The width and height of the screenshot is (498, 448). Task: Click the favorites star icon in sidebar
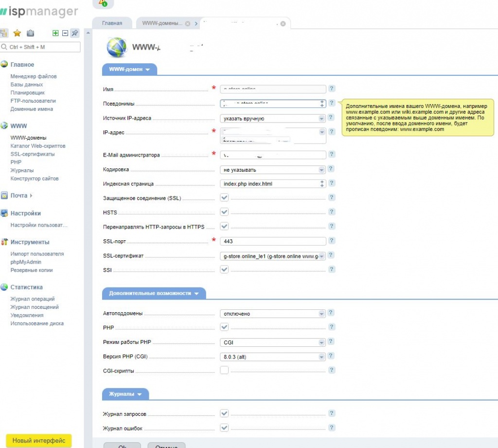point(17,33)
